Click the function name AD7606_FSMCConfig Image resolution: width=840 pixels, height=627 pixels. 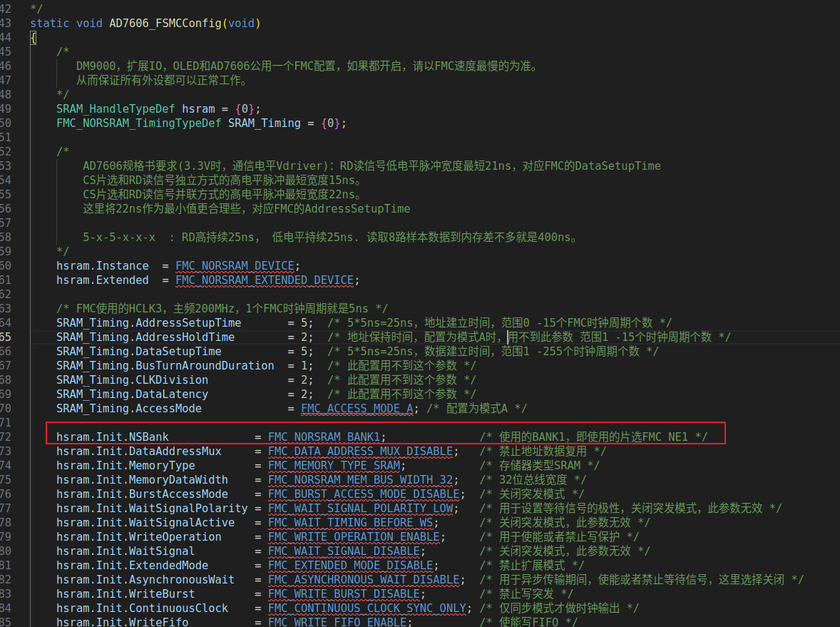(165, 23)
